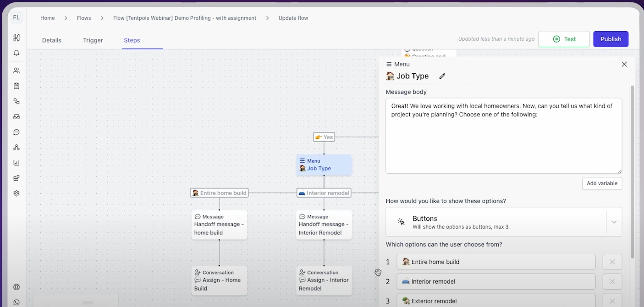The height and width of the screenshot is (307, 644).
Task: Publish the flow
Action: [611, 39]
